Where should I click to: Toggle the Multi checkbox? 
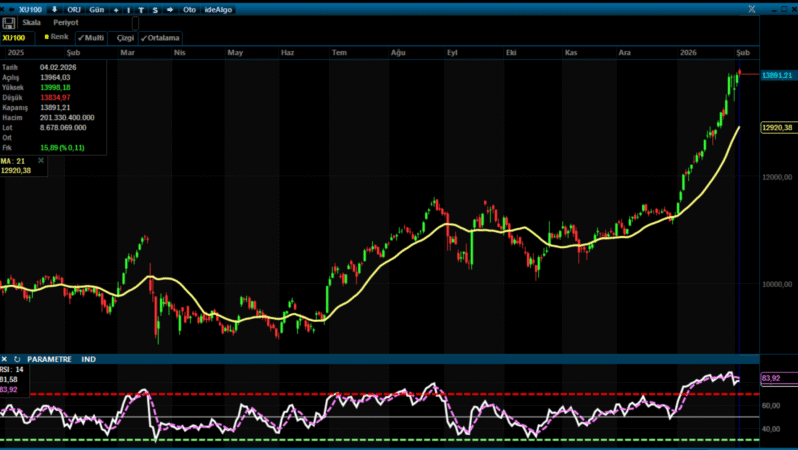91,37
